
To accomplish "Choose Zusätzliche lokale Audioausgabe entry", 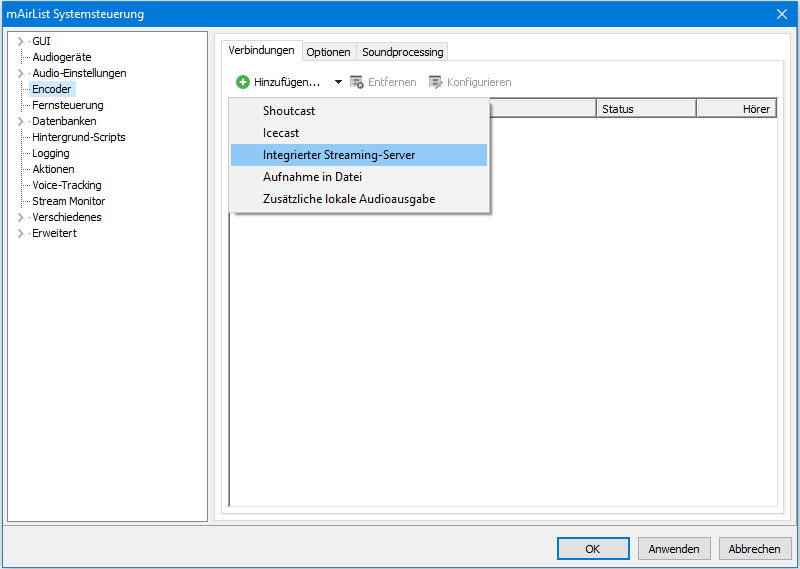I will pyautogui.click(x=349, y=199).
